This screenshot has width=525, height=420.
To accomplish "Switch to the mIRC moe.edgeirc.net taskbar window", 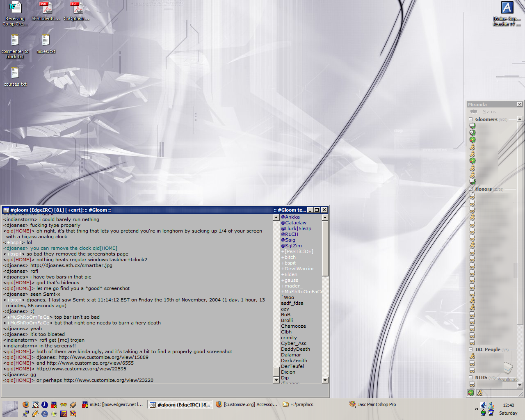I will pos(112,404).
